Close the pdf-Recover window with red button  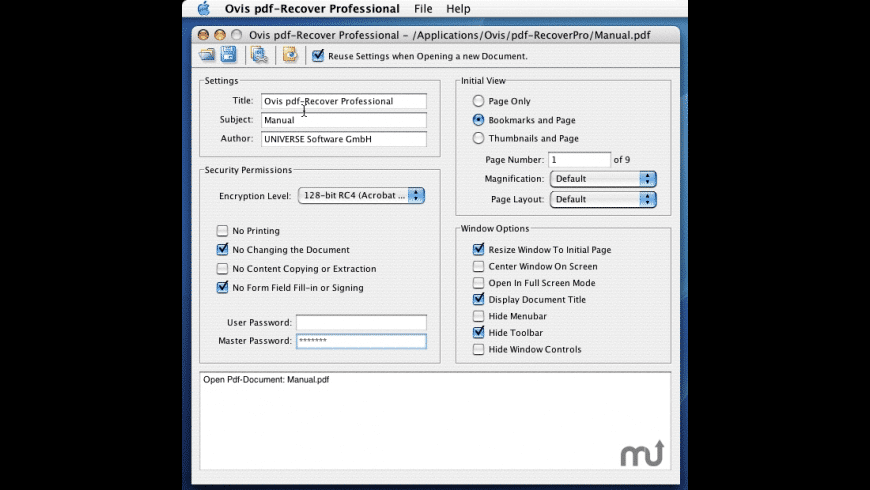click(x=203, y=35)
